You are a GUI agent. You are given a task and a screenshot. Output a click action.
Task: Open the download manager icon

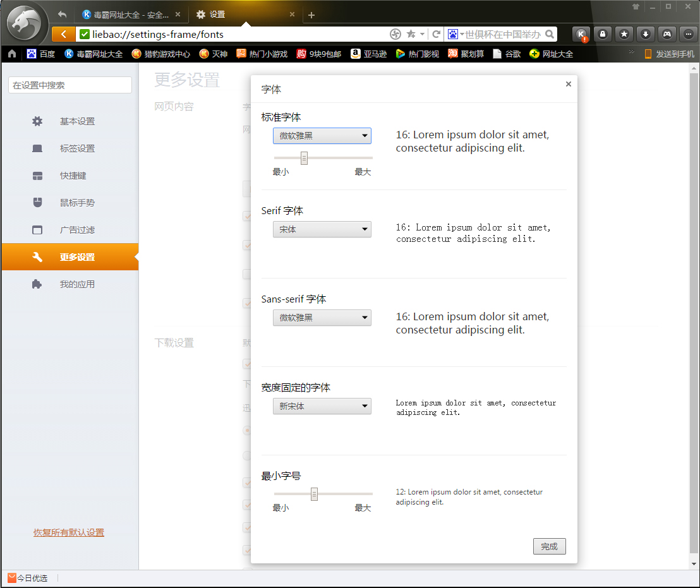(645, 34)
